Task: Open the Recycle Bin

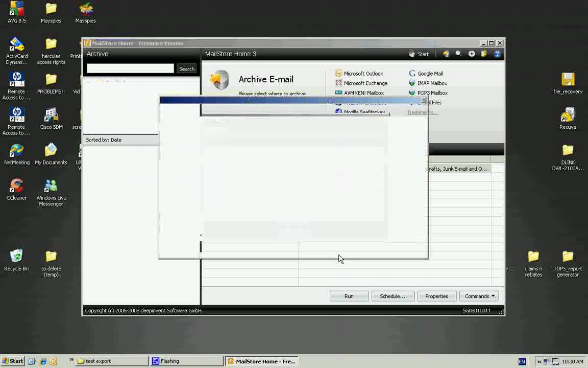Action: [x=17, y=260]
